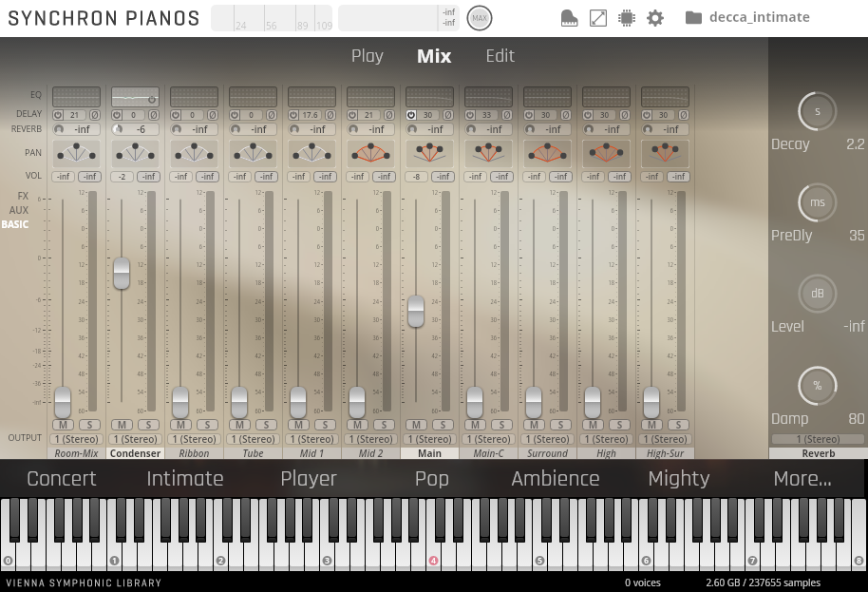Click the Damp percent knob
The width and height of the screenshot is (868, 592).
(x=818, y=386)
